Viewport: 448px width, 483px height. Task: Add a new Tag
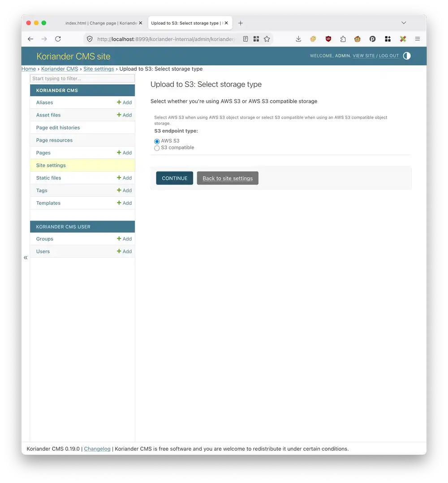click(125, 191)
